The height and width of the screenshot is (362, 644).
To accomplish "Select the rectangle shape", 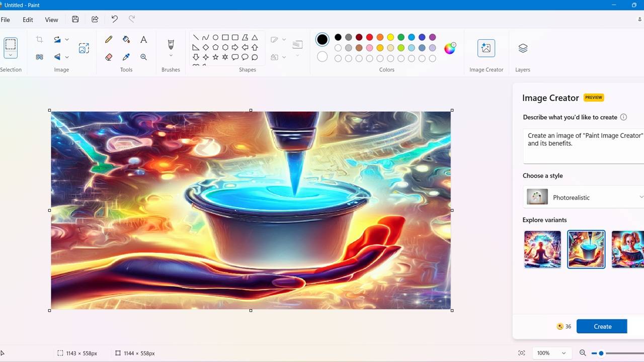I will coord(225,37).
